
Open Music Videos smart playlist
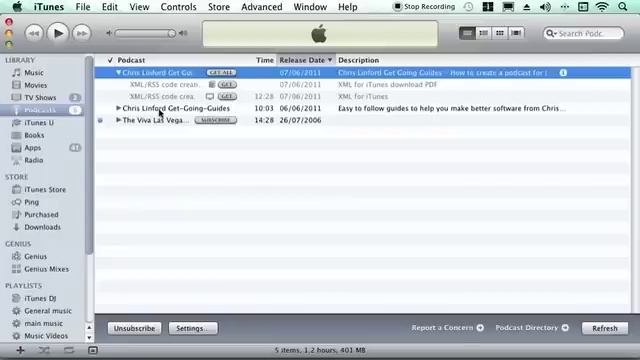(x=46, y=336)
